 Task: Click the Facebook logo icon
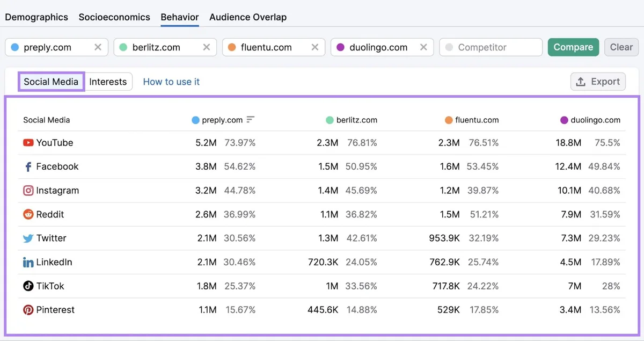(28, 166)
